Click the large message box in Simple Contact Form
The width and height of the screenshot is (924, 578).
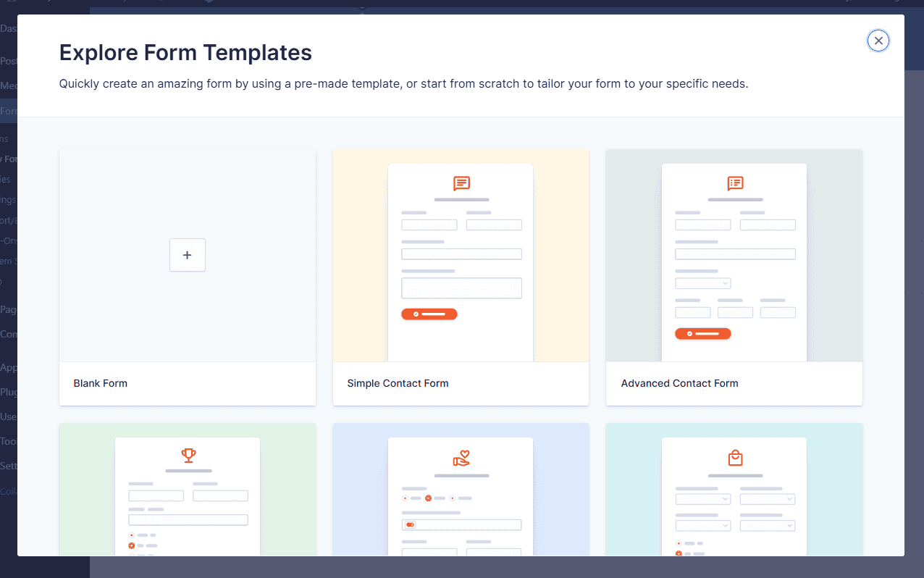point(461,288)
